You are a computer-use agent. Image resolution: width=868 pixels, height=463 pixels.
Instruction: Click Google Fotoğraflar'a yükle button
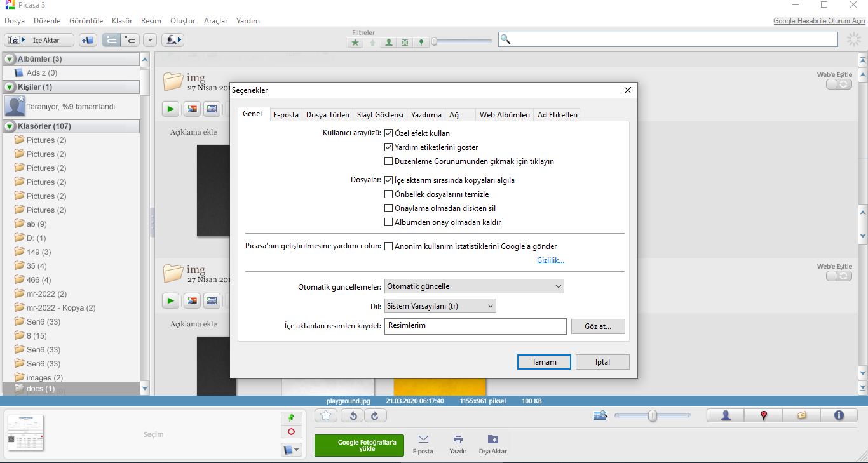pyautogui.click(x=359, y=445)
